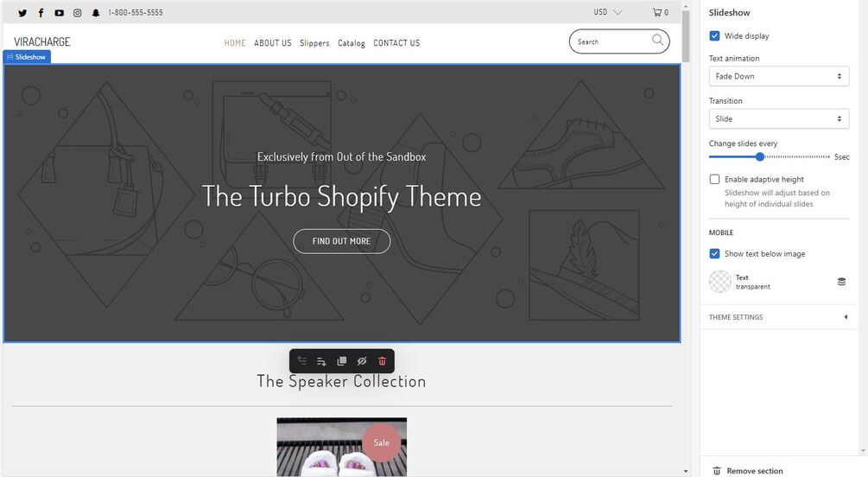The image size is (868, 477).
Task: Move section down in floating toolbar
Action: (321, 361)
